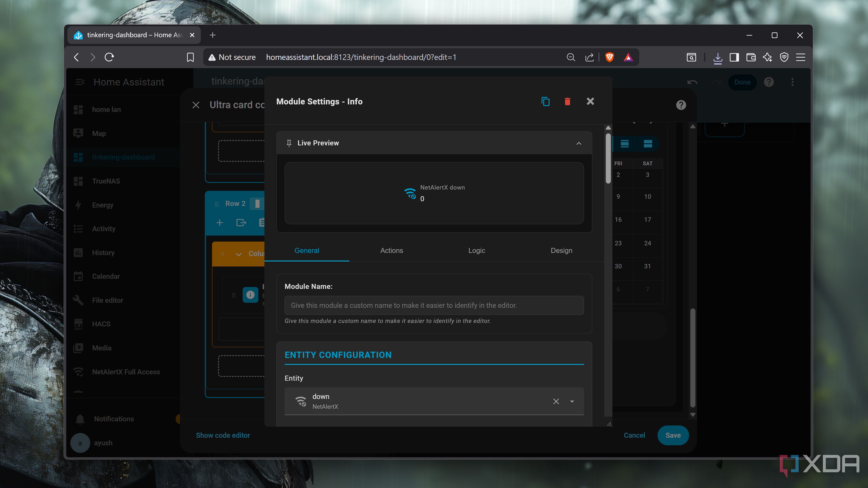Duplicate module using the copy icon

click(x=545, y=101)
